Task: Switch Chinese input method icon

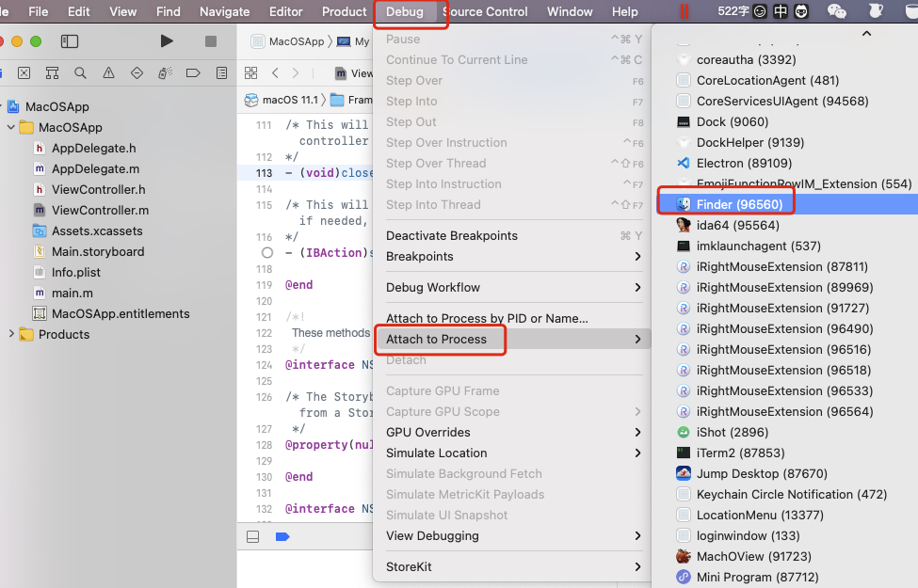Action: point(781,11)
